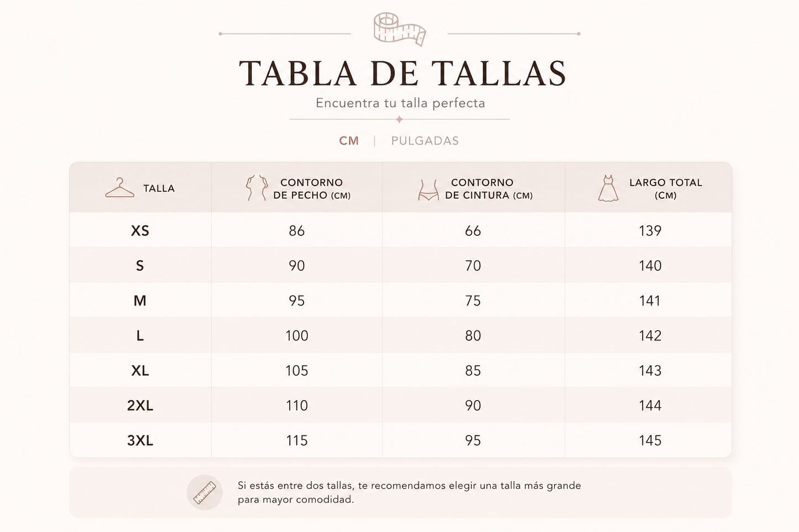The width and height of the screenshot is (799, 532).
Task: Click the TABLA DE TALLAS title
Action: click(x=403, y=73)
